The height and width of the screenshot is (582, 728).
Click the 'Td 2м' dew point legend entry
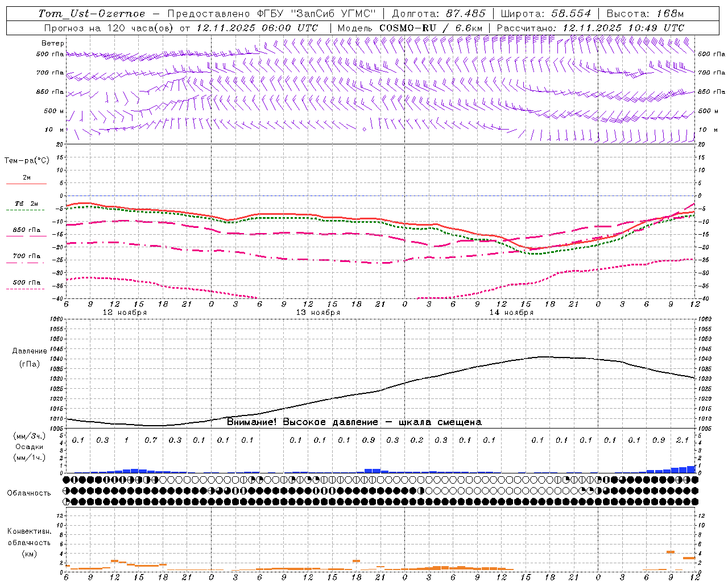(x=26, y=203)
